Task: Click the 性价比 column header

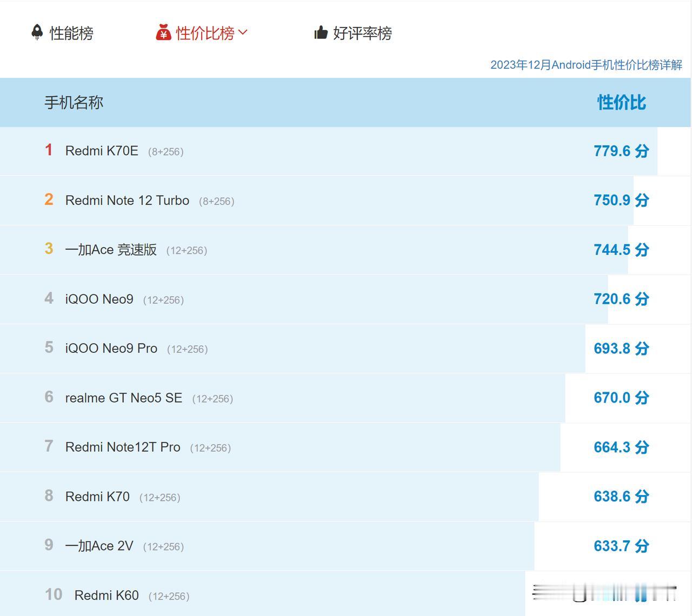Action: click(x=621, y=102)
